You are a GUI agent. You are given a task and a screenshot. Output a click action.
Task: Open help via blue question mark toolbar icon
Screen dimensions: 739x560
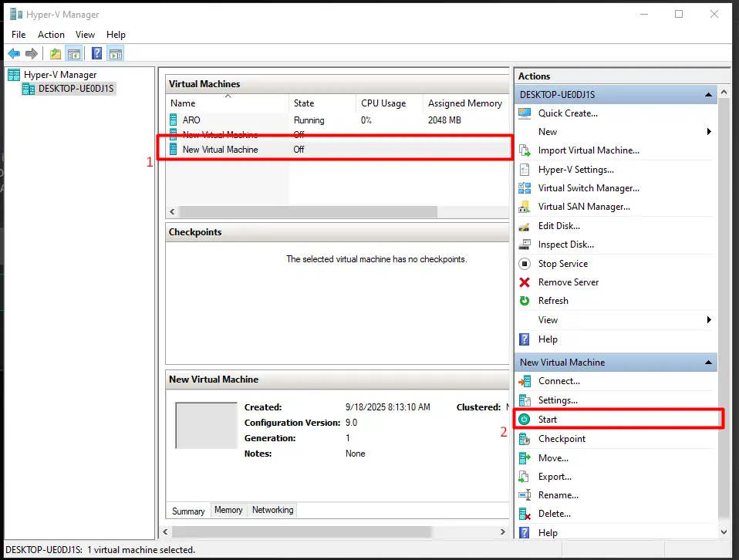tap(96, 54)
